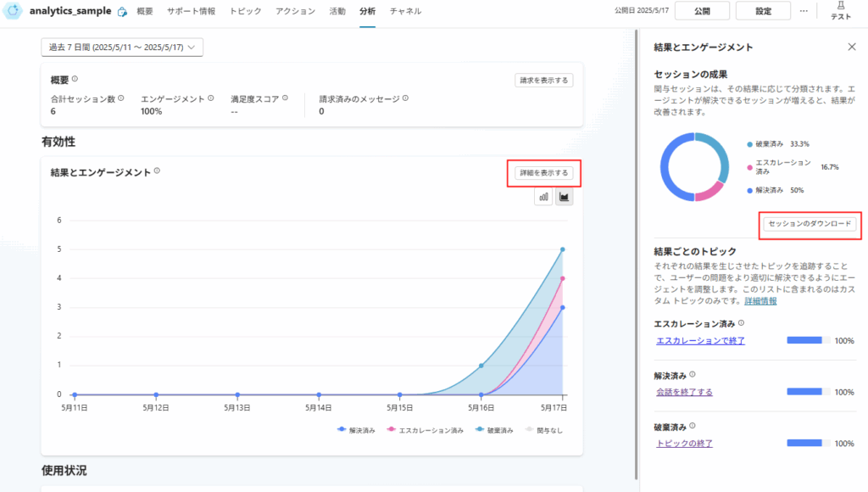Open the トピックの終了 topic link
This screenshot has height=492, width=868.
pyautogui.click(x=684, y=444)
